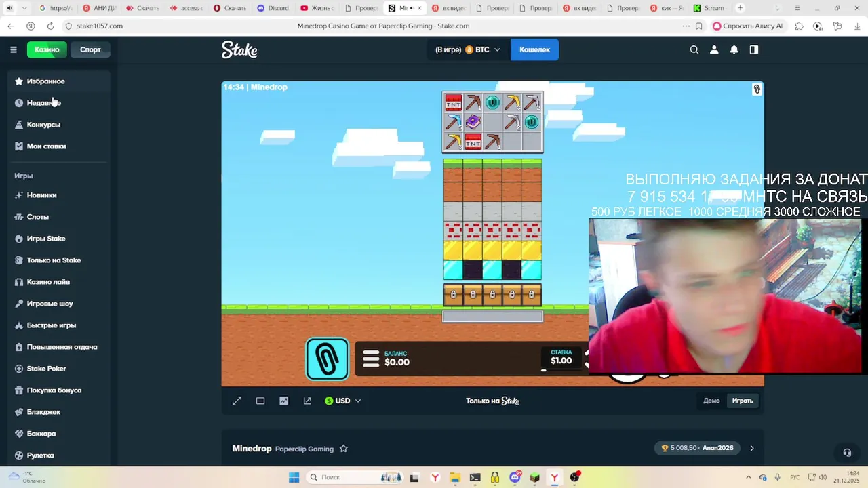Image resolution: width=868 pixels, height=488 pixels.
Task: Switch to the Discord browser tab
Action: click(x=273, y=8)
